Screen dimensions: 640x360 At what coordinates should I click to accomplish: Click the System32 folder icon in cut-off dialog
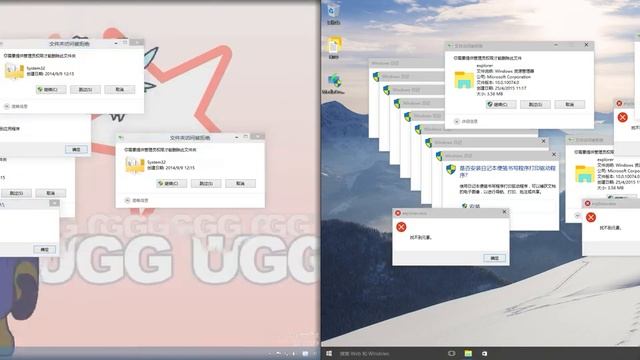14,71
